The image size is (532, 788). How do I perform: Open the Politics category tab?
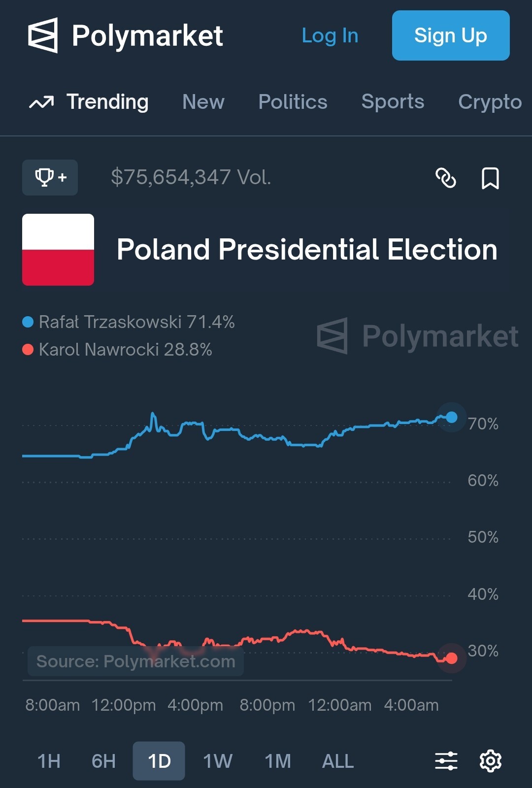tap(293, 102)
